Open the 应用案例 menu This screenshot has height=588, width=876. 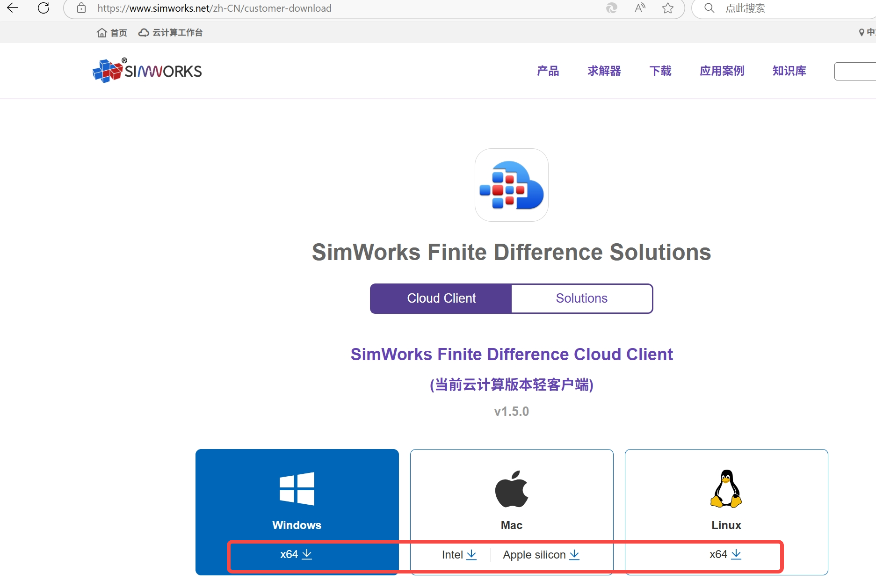pyautogui.click(x=722, y=71)
